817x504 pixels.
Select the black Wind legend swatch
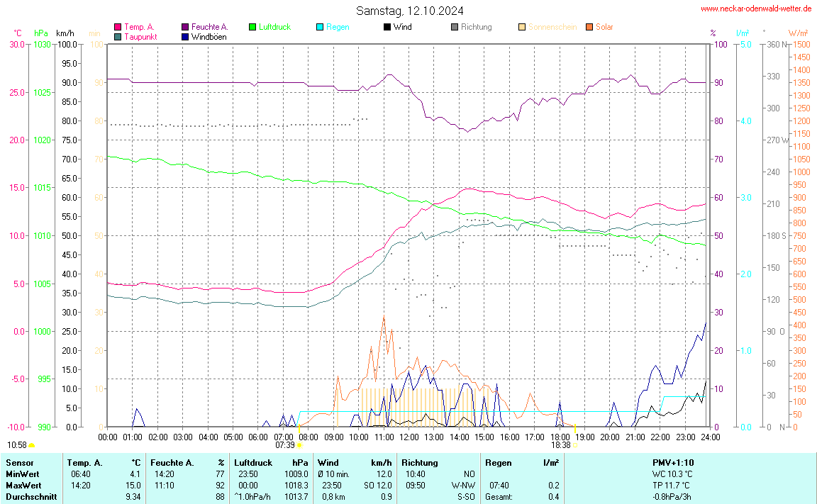pyautogui.click(x=387, y=27)
